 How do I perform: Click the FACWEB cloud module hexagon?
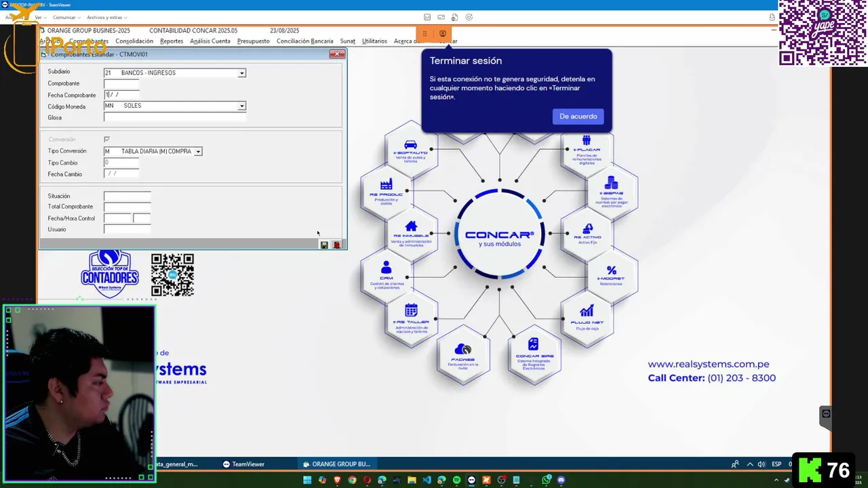coord(463,355)
